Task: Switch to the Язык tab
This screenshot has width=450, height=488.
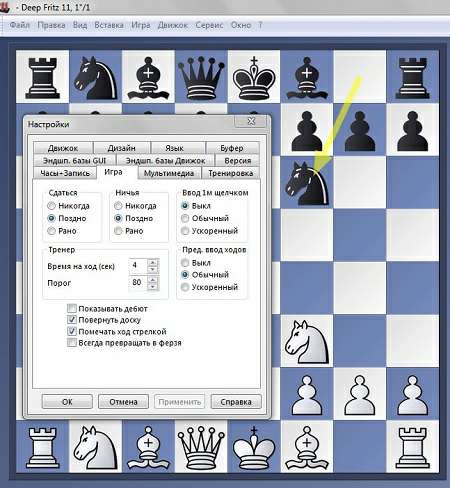Action: point(175,148)
